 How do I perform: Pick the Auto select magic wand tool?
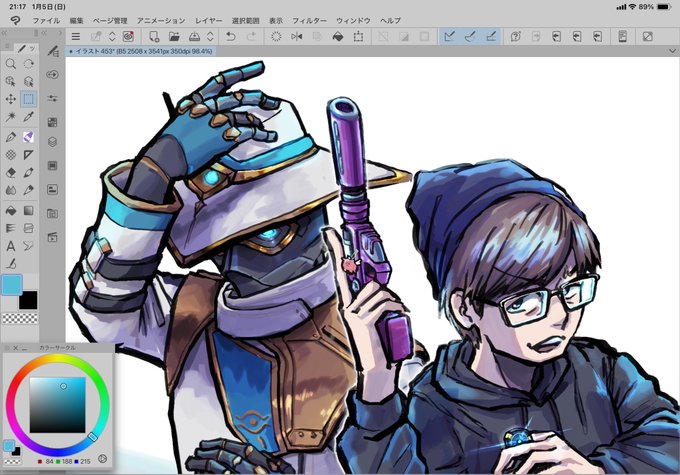(11, 117)
